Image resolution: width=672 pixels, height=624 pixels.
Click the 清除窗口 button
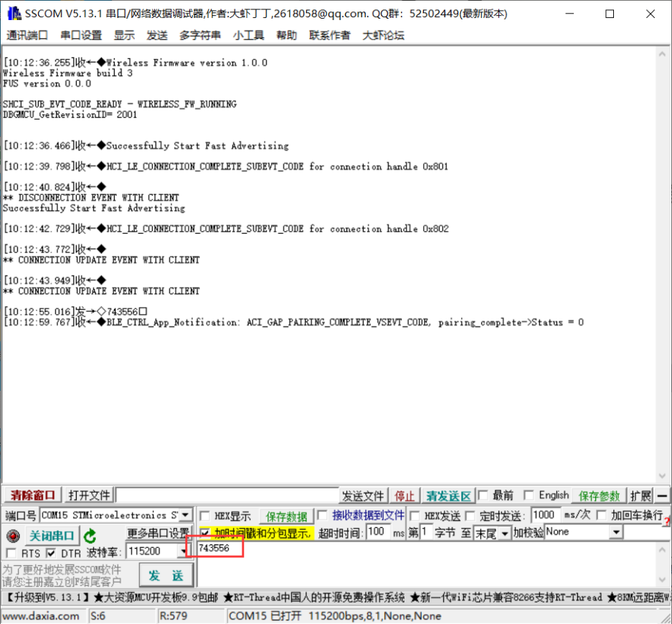coord(33,496)
